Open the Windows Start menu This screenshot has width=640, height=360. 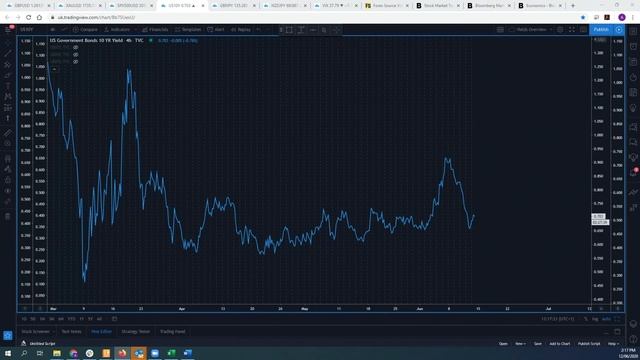8,353
